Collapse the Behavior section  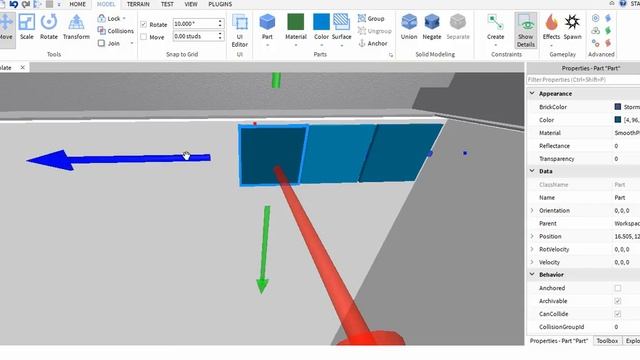(x=532, y=275)
